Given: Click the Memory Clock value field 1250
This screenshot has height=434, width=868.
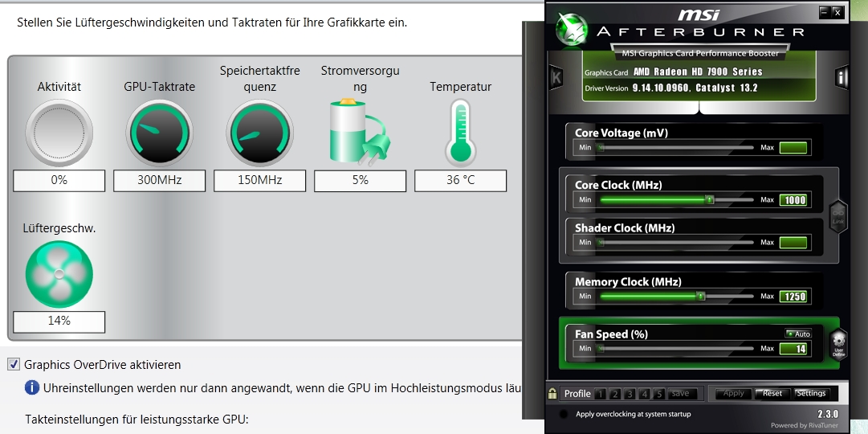Looking at the screenshot, I should 793,297.
